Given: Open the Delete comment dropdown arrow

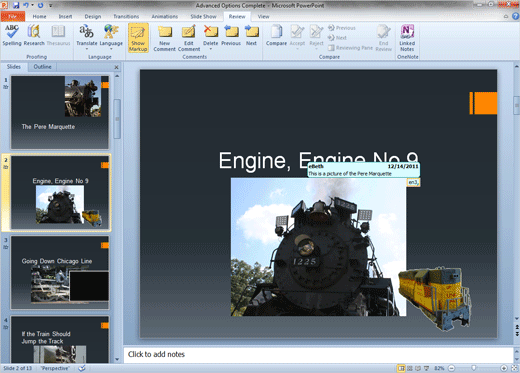Looking at the screenshot, I should pos(211,49).
